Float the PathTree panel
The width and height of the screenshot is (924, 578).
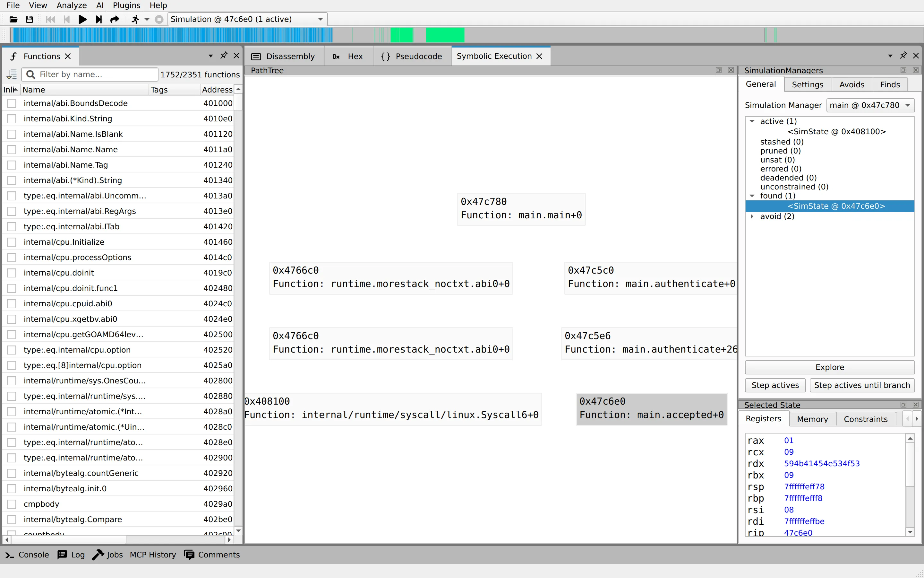[719, 70]
